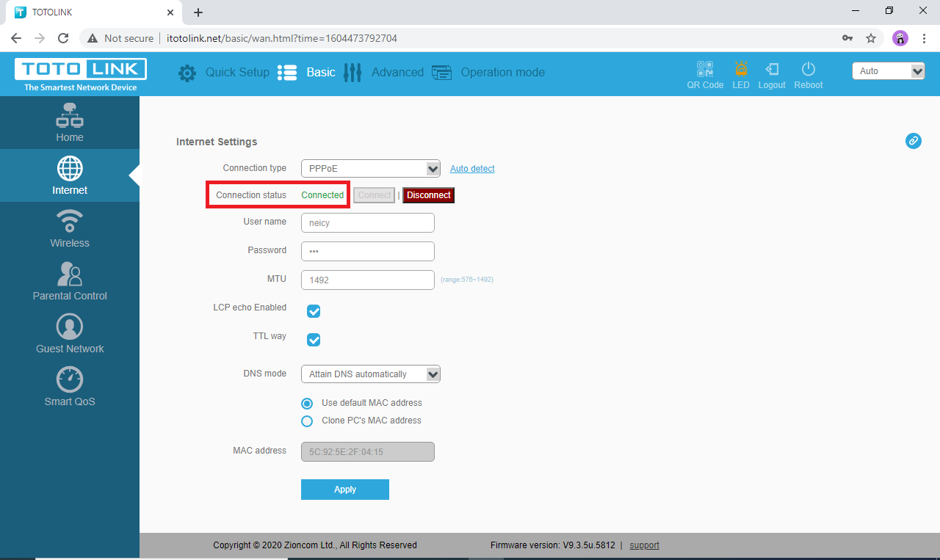The image size is (940, 560).
Task: Open Wireless settings in sidebar
Action: tap(70, 228)
